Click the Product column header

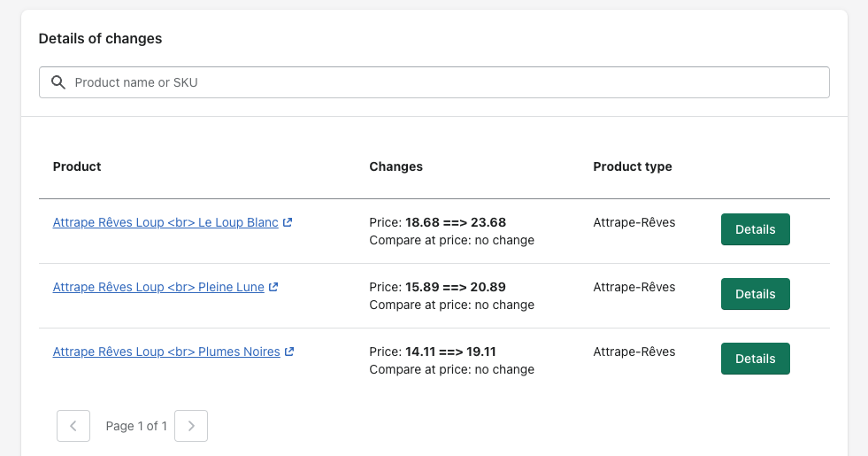[77, 166]
